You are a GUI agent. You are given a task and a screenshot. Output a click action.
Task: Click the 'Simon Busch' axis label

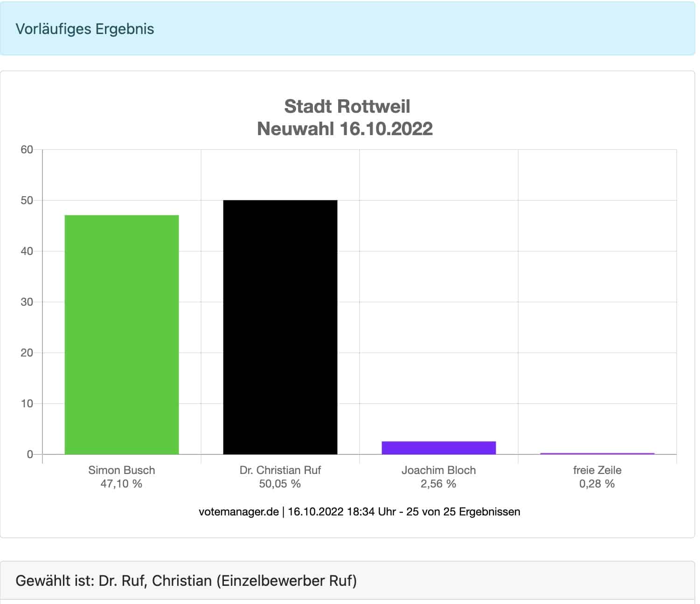pos(121,470)
